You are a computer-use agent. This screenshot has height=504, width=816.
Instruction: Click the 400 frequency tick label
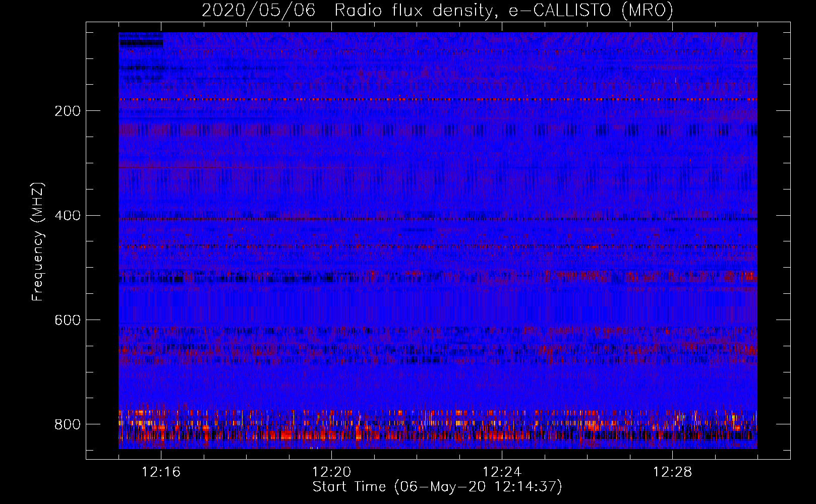pyautogui.click(x=67, y=216)
